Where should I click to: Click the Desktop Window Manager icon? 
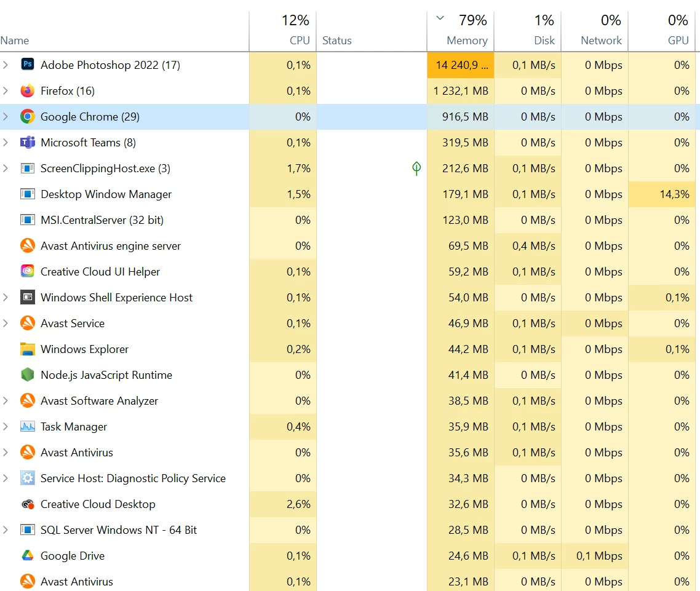27,194
